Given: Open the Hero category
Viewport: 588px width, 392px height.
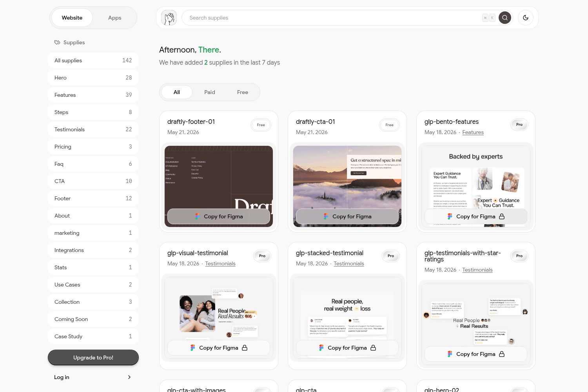Looking at the screenshot, I should click(93, 78).
